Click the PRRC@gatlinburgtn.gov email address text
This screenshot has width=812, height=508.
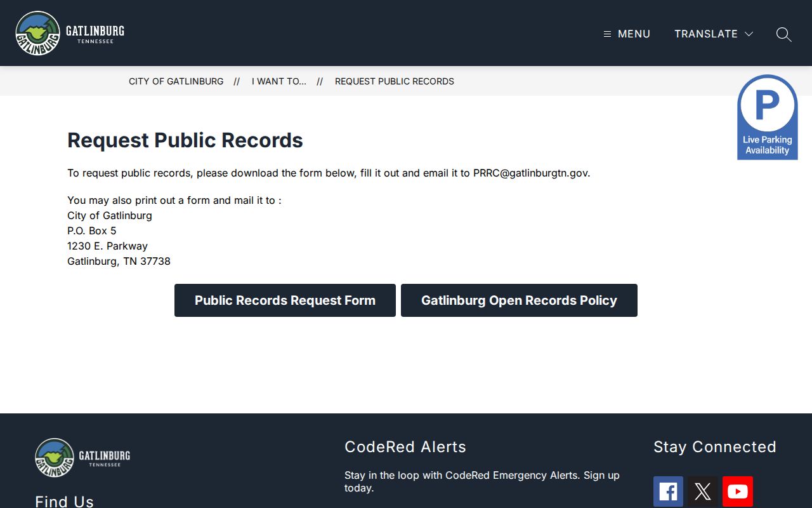[530, 173]
